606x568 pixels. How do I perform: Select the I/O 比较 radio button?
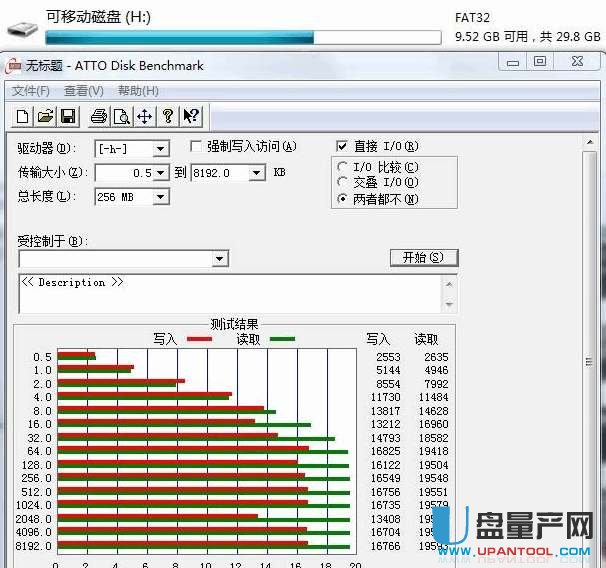(x=344, y=167)
